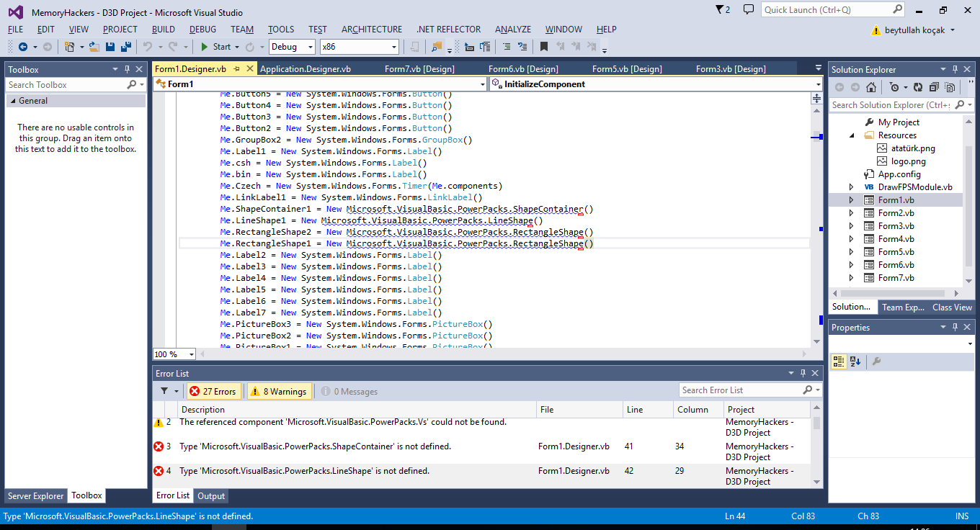Toggle the 8 Warnings filter

[x=280, y=391]
